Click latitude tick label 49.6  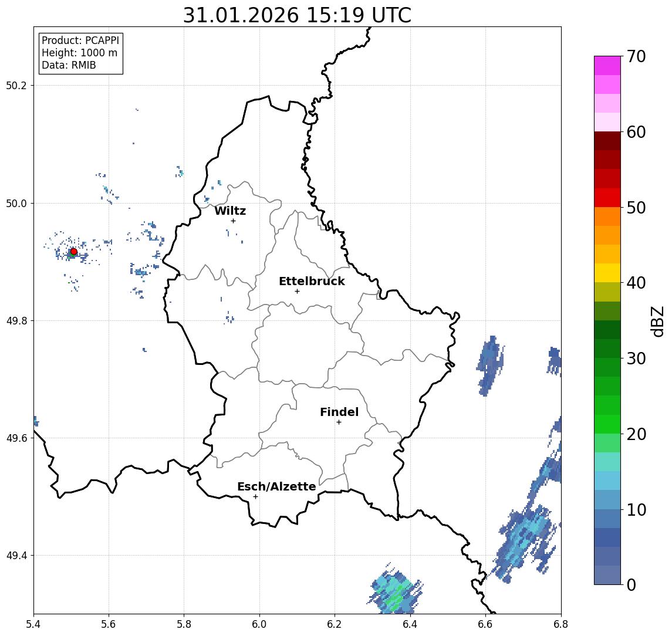(x=16, y=438)
